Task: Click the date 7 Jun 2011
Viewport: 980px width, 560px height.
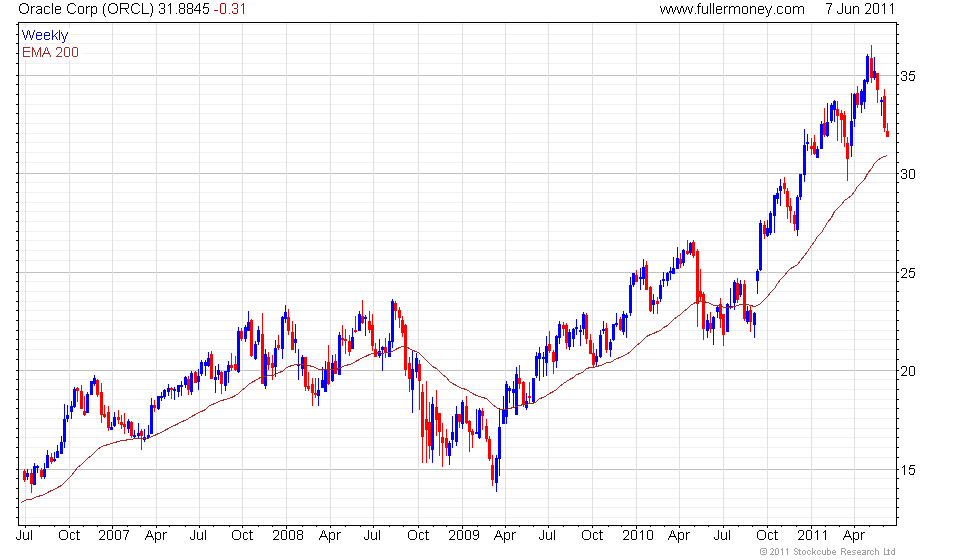Action: [x=860, y=9]
